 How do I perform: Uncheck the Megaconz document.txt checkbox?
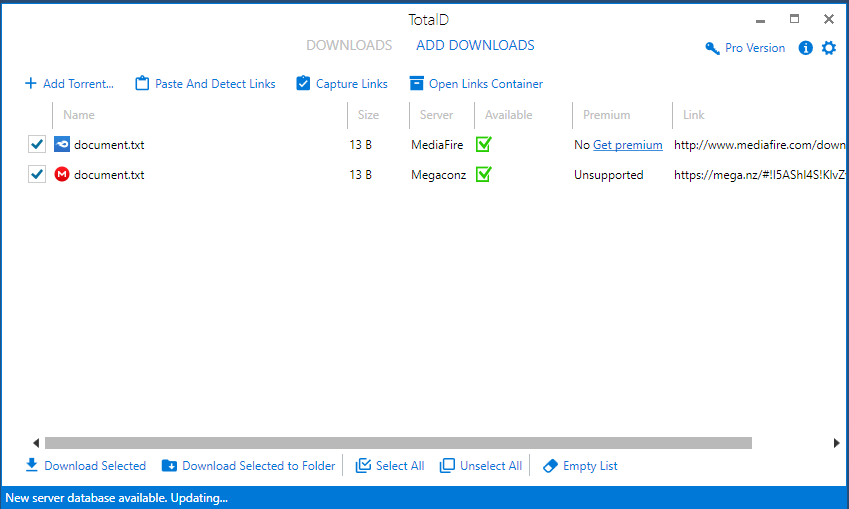pos(37,174)
